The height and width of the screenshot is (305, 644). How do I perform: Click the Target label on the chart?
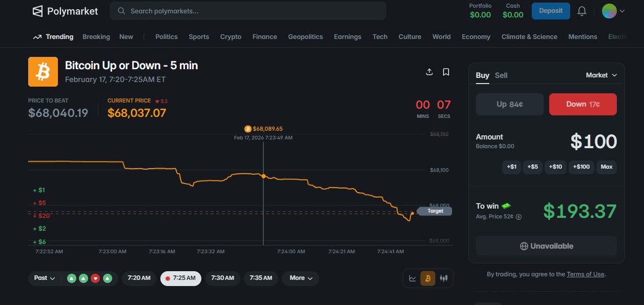pos(435,211)
